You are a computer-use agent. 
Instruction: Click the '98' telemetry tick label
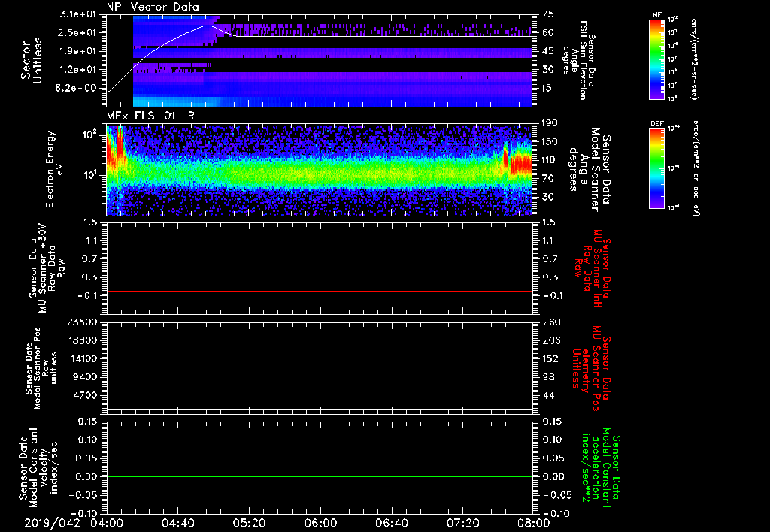(x=548, y=377)
